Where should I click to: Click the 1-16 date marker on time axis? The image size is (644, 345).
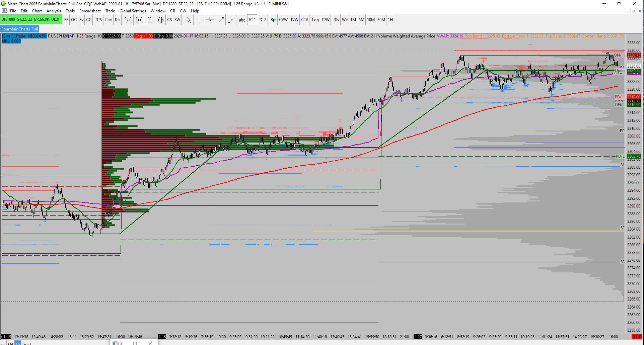pyautogui.click(x=162, y=337)
